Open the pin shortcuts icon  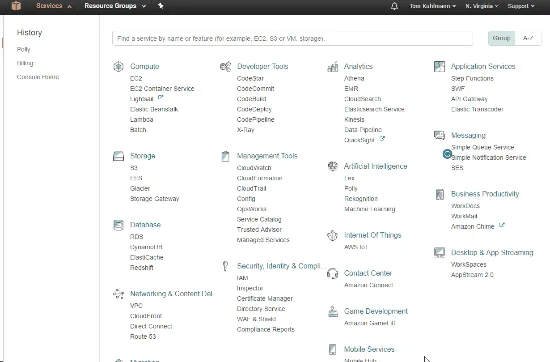pos(161,6)
